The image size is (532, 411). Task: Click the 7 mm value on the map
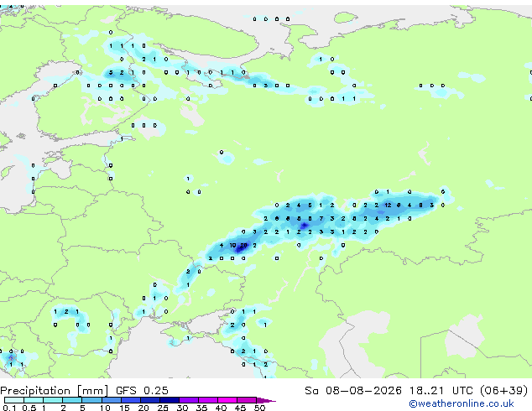321,219
